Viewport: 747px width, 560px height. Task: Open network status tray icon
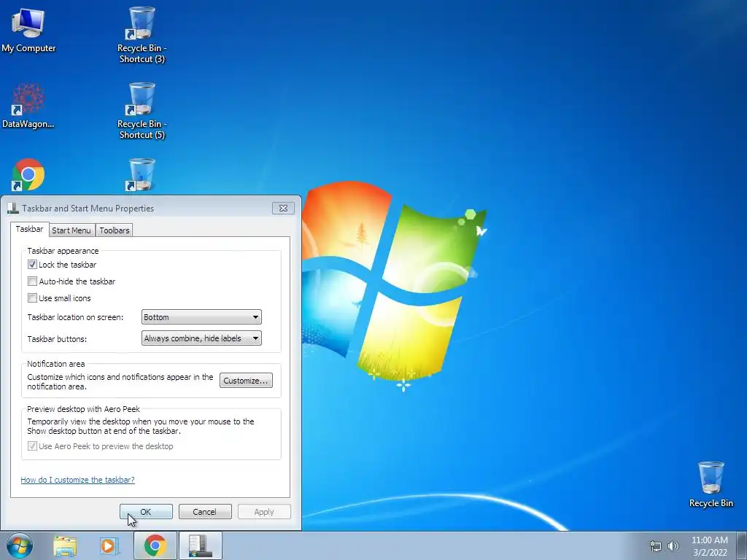(656, 546)
